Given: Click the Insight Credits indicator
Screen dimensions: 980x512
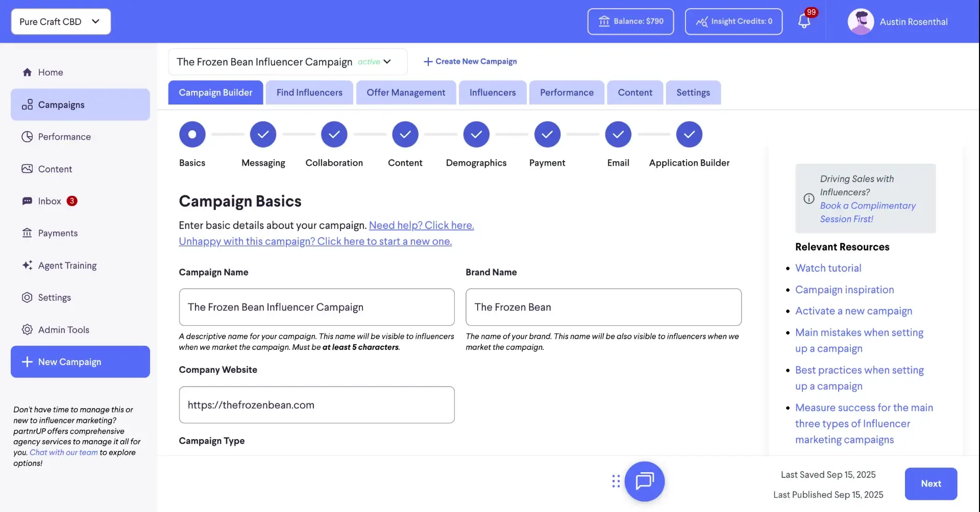Looking at the screenshot, I should point(733,21).
